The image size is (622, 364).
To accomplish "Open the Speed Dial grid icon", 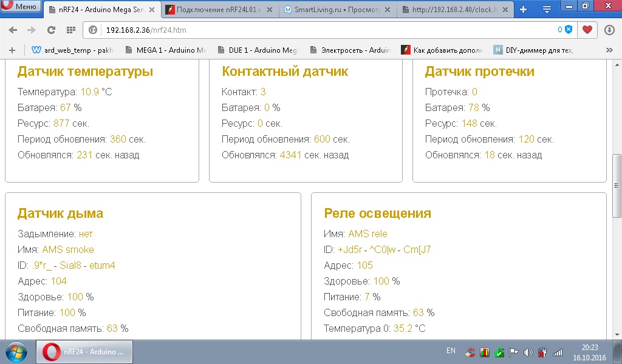I will [x=71, y=30].
